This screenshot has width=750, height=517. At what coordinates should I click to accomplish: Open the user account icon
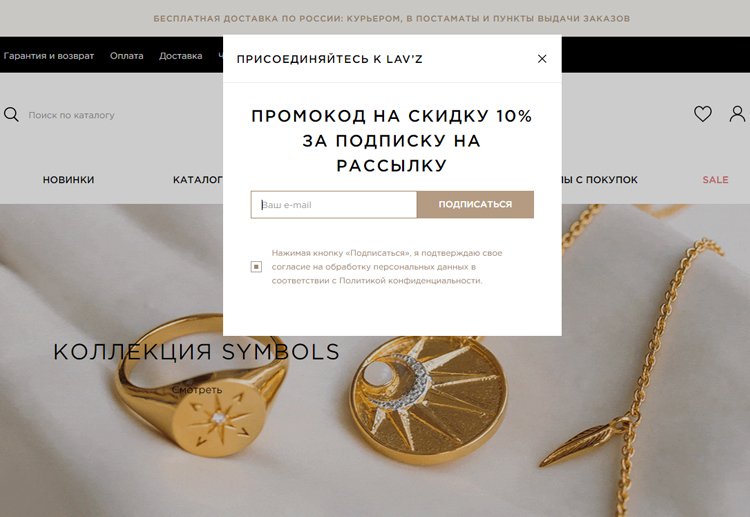tap(737, 114)
